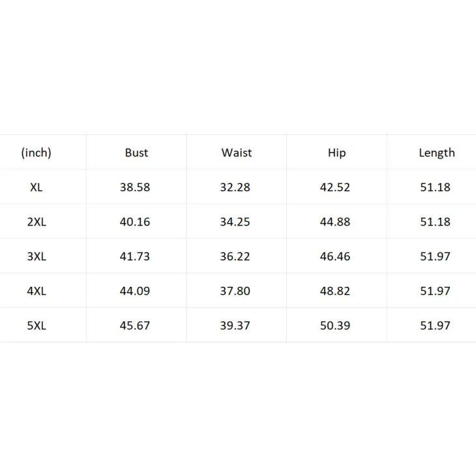Click the Hip column header
The image size is (476, 476).
click(x=336, y=153)
